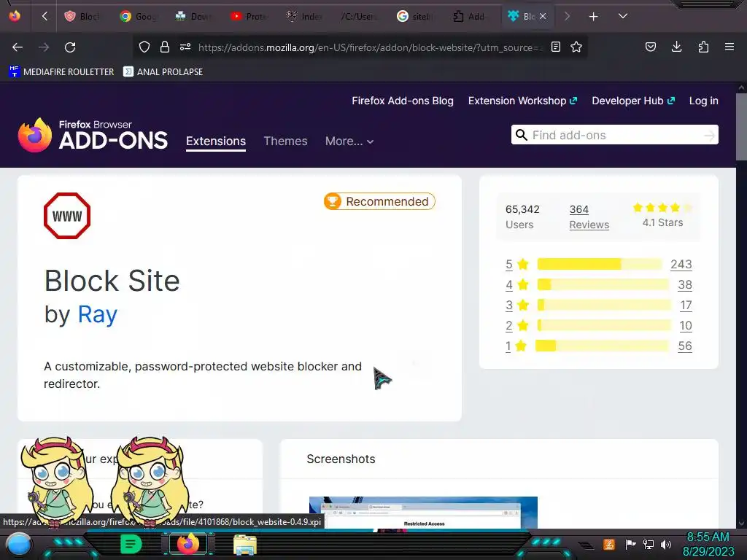Click the Find add-ons search field
Screen dimensions: 747x560
coord(614,135)
